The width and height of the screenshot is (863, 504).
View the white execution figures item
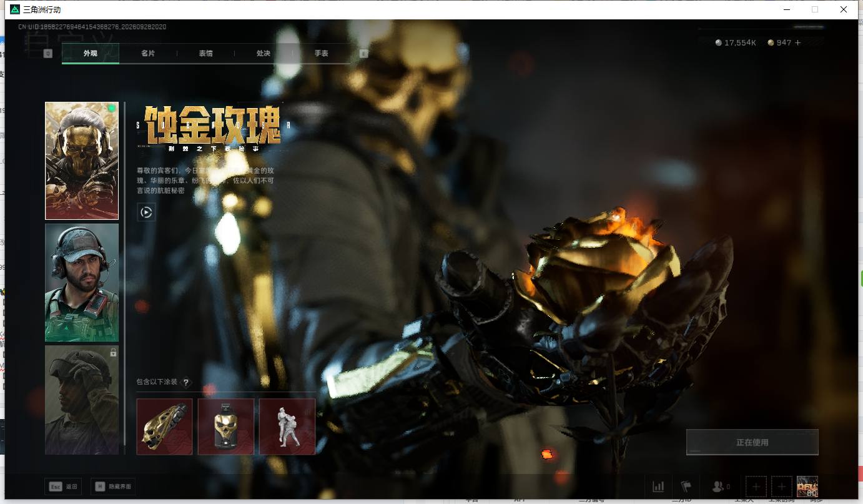pos(287,427)
